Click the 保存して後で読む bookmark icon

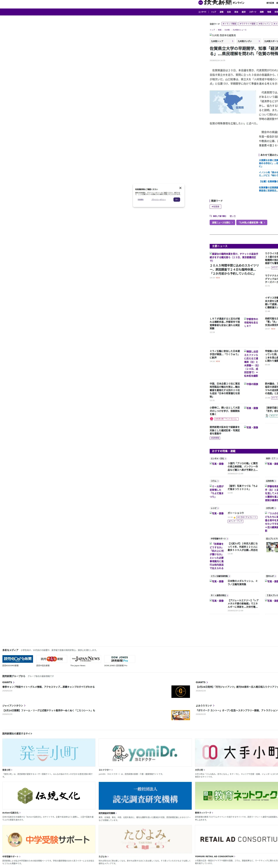(211, 216)
